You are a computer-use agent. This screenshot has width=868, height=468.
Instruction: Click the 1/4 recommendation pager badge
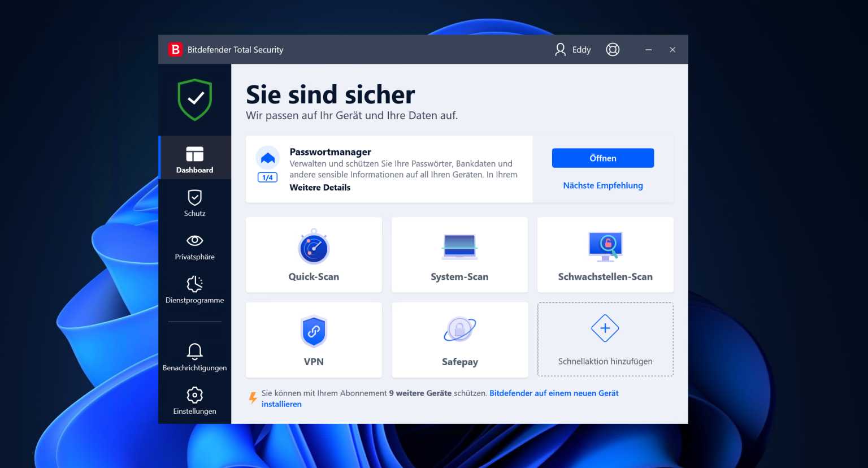click(x=267, y=177)
